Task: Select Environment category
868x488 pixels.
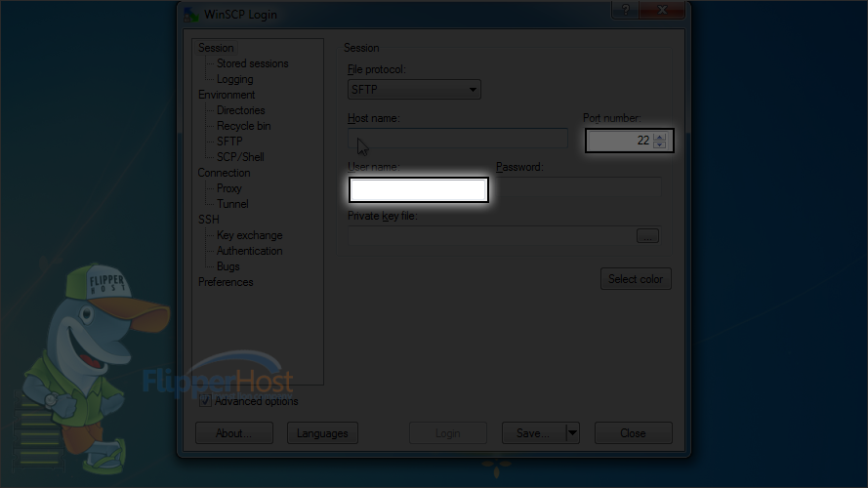Action: pos(227,95)
